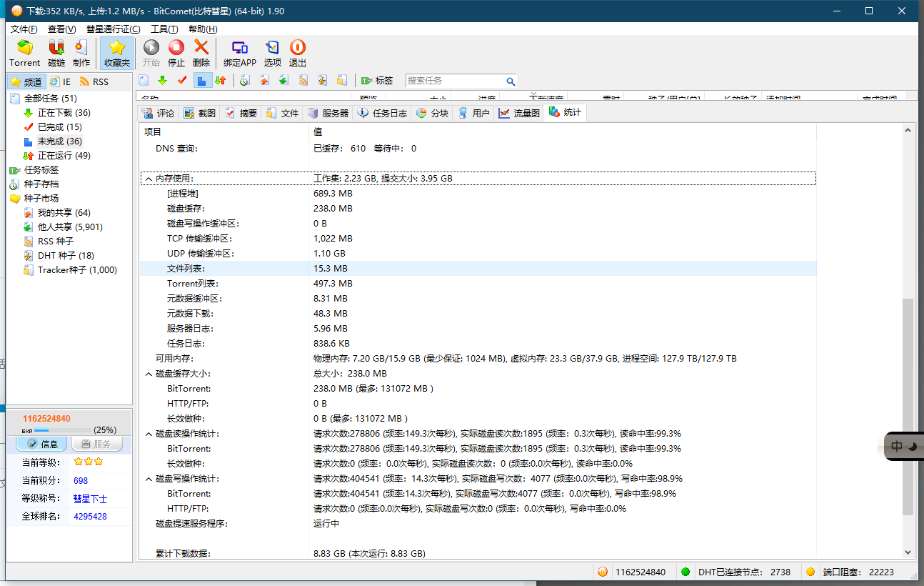The image size is (924, 586).
Task: Switch to the 评论 comments tab
Action: click(x=158, y=113)
